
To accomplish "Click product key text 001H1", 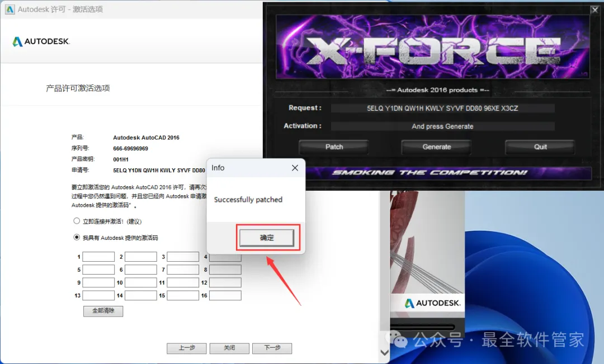I will [x=121, y=159].
